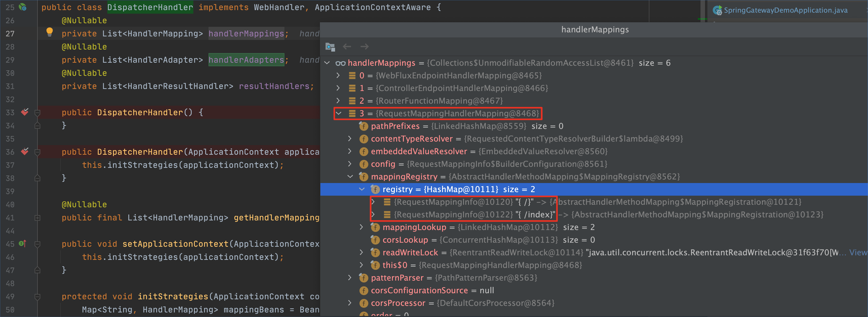Click the ApplicationContextAware interface name
The height and width of the screenshot is (317, 868).
[x=373, y=7]
